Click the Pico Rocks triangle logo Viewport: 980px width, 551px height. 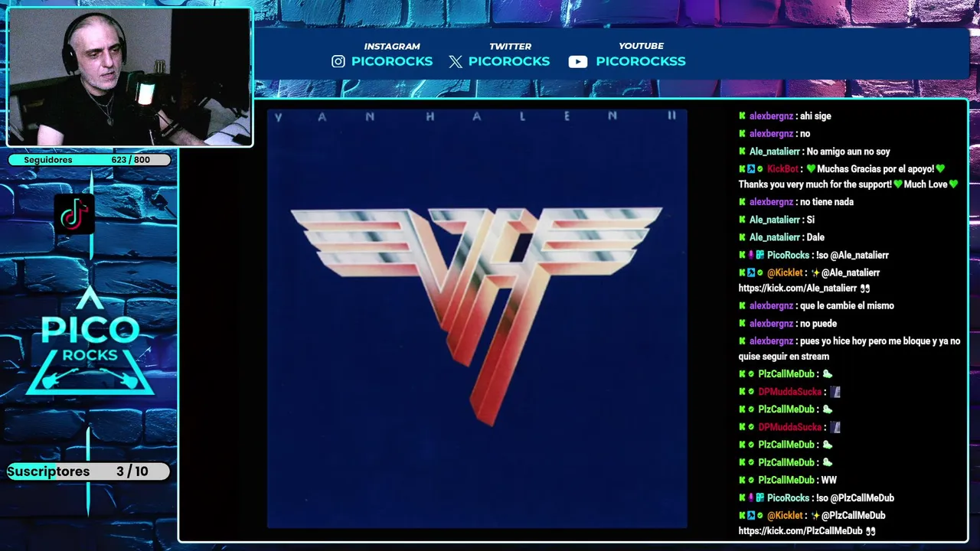pos(90,342)
